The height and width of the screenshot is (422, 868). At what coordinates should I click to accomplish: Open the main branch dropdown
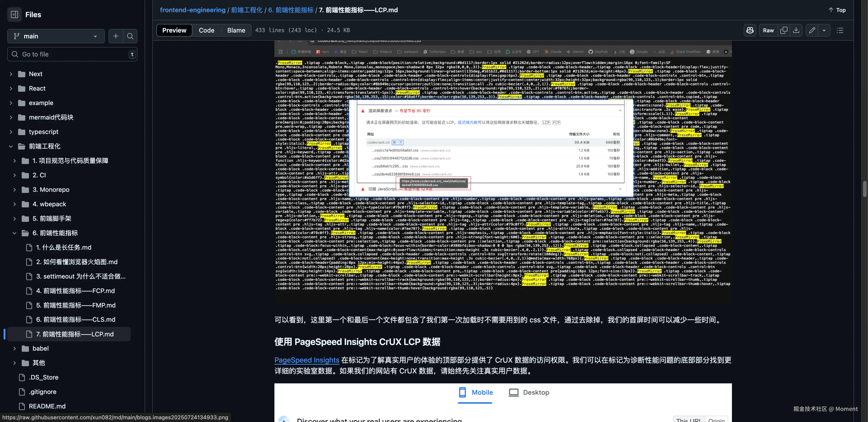tap(56, 36)
